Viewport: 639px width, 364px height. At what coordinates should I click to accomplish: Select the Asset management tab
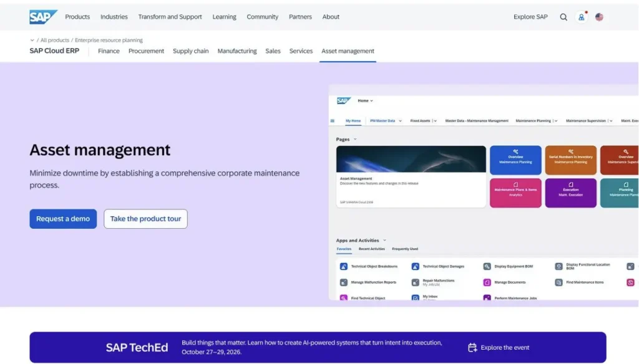[x=348, y=51]
